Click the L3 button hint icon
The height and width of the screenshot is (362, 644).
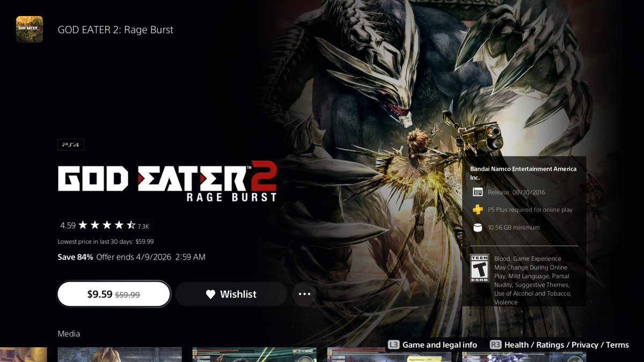[393, 345]
